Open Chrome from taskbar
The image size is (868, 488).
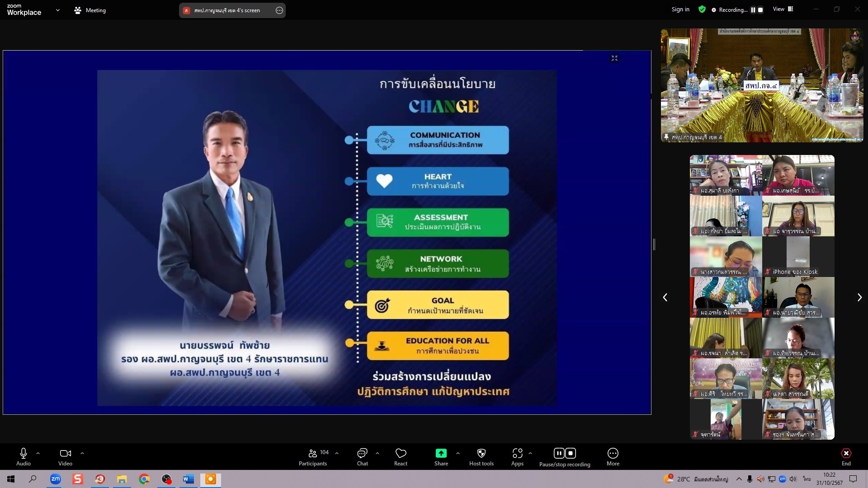point(144,479)
